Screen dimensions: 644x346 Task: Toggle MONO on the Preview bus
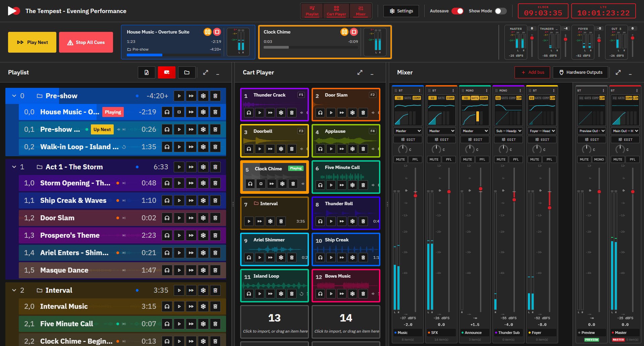(599, 160)
